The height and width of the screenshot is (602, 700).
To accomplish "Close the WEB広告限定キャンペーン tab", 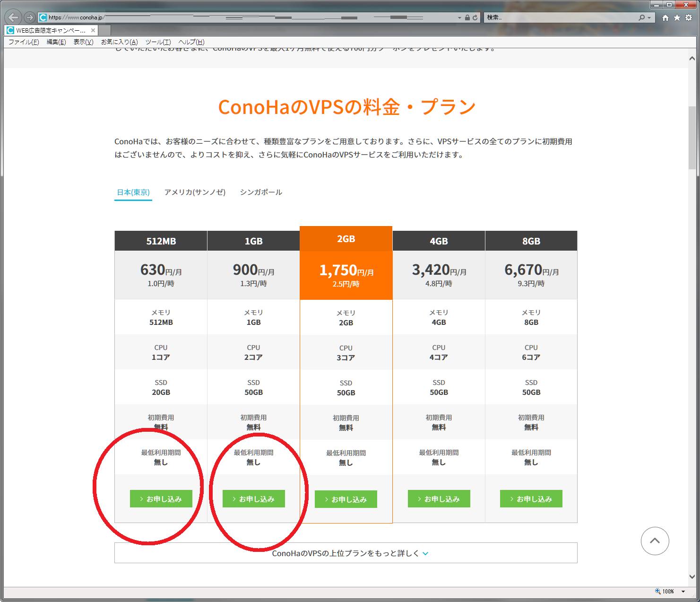I will pyautogui.click(x=93, y=30).
